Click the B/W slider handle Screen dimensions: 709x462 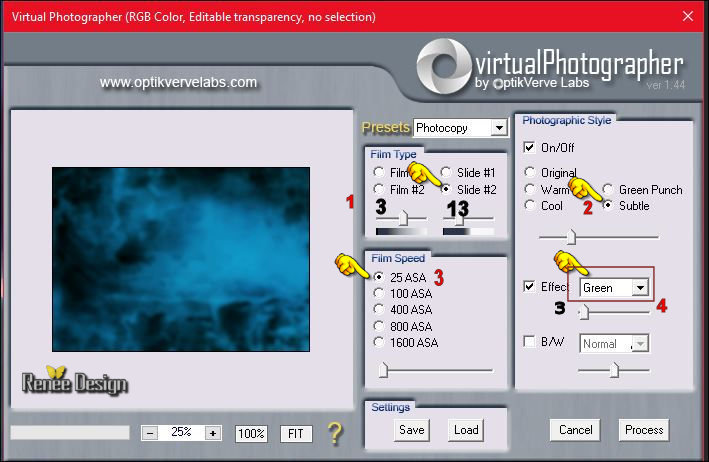coord(614,370)
